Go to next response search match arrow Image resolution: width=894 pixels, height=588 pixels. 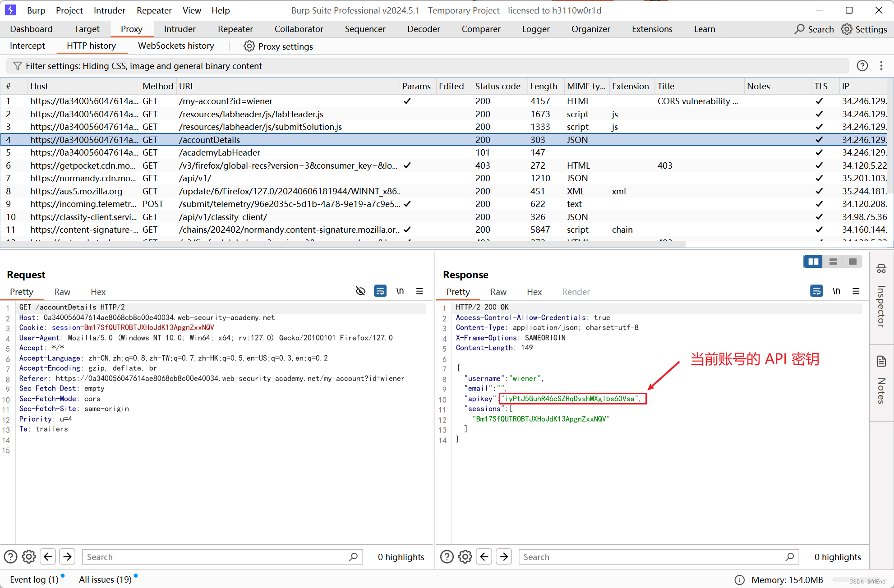[504, 557]
